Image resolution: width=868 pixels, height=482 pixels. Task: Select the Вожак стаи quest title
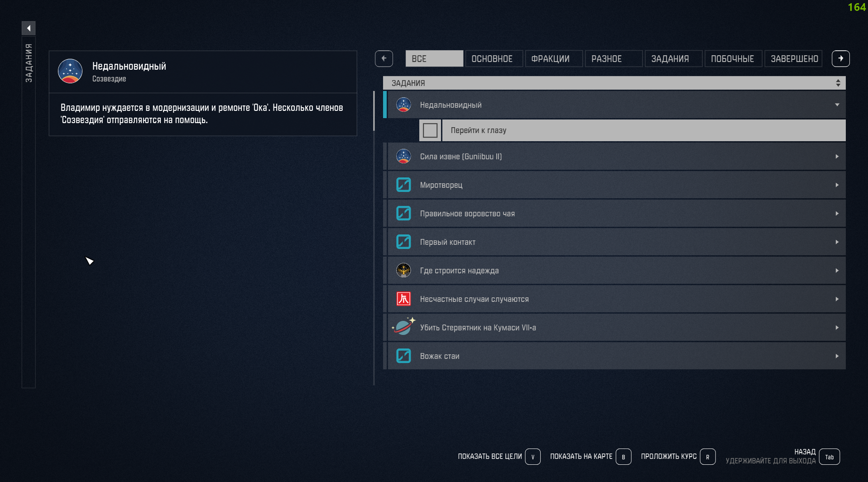(x=440, y=356)
